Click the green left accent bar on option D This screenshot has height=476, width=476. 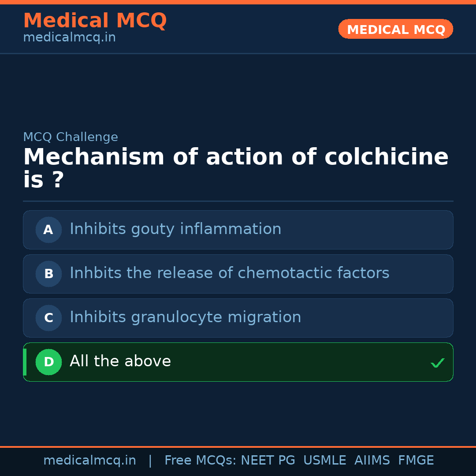pos(24,362)
